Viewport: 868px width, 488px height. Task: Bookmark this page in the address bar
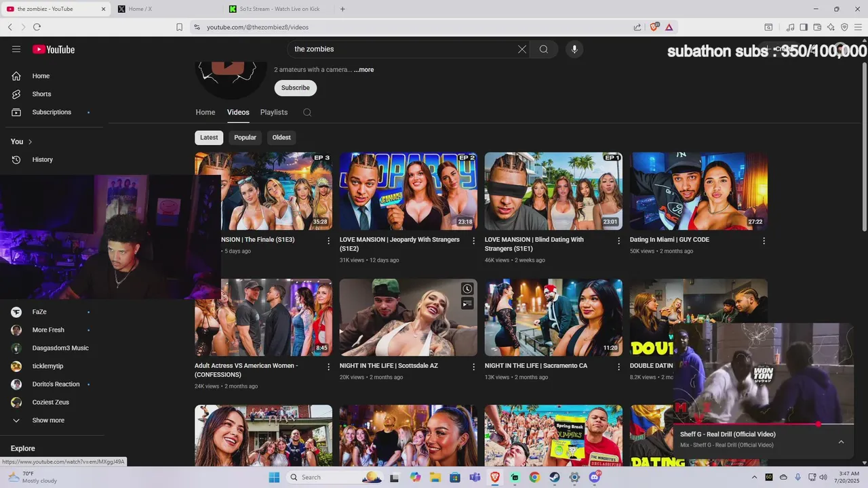(179, 27)
